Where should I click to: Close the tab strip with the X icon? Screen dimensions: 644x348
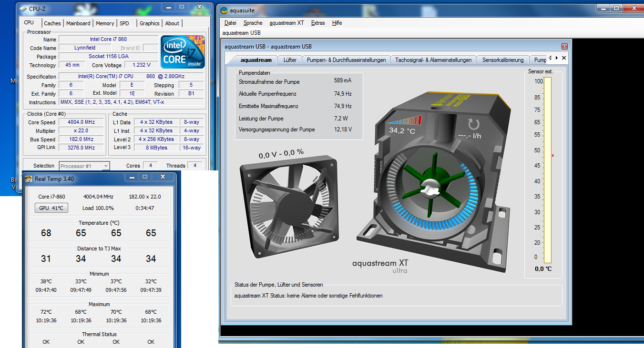[563, 58]
